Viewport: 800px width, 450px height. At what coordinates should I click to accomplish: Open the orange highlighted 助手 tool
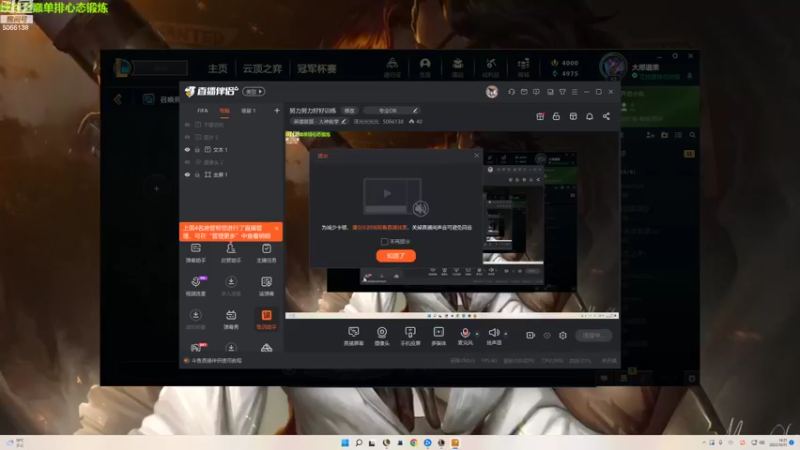(x=266, y=319)
